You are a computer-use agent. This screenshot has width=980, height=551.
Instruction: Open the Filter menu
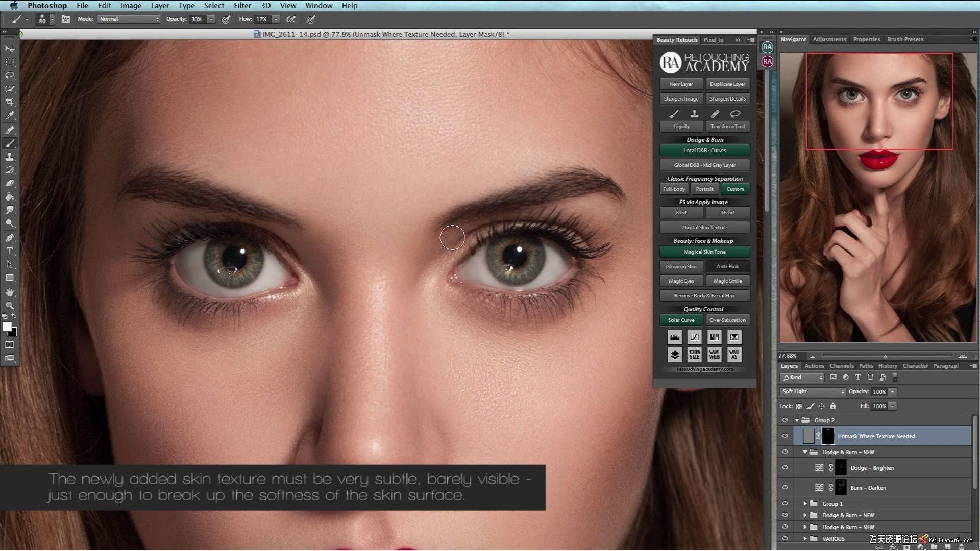[x=242, y=6]
